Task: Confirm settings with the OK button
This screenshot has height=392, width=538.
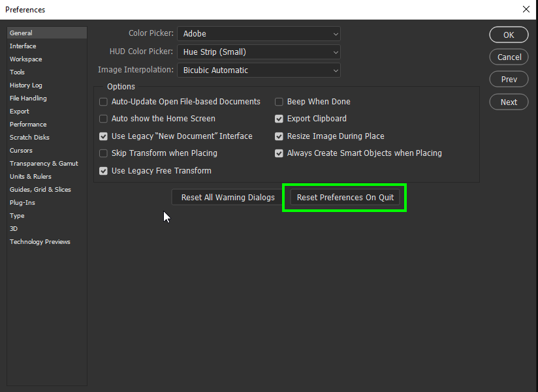Action: (509, 35)
